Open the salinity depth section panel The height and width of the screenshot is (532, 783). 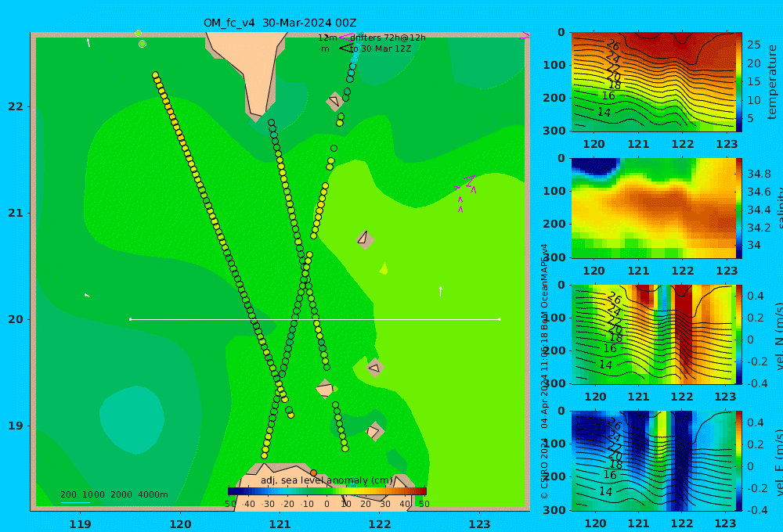653,208
